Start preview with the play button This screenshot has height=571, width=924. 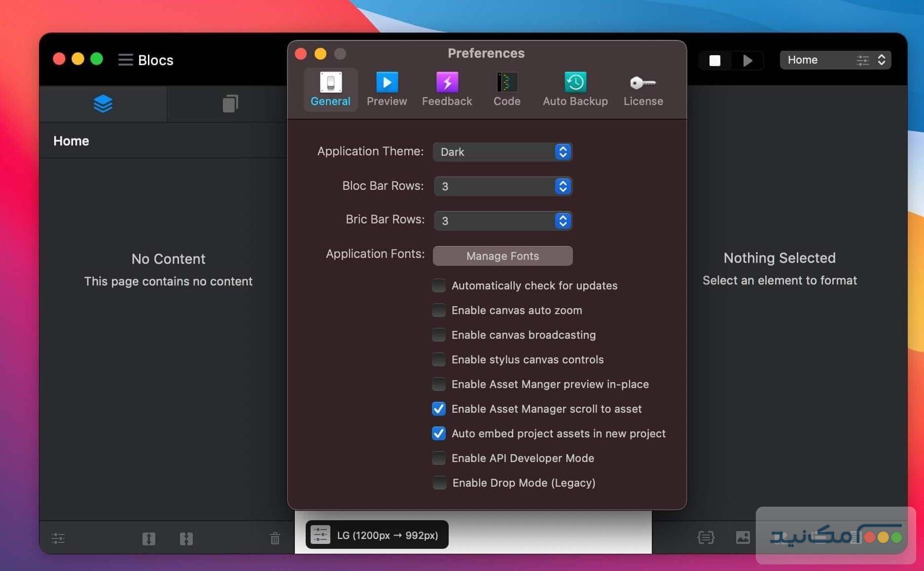coord(747,60)
